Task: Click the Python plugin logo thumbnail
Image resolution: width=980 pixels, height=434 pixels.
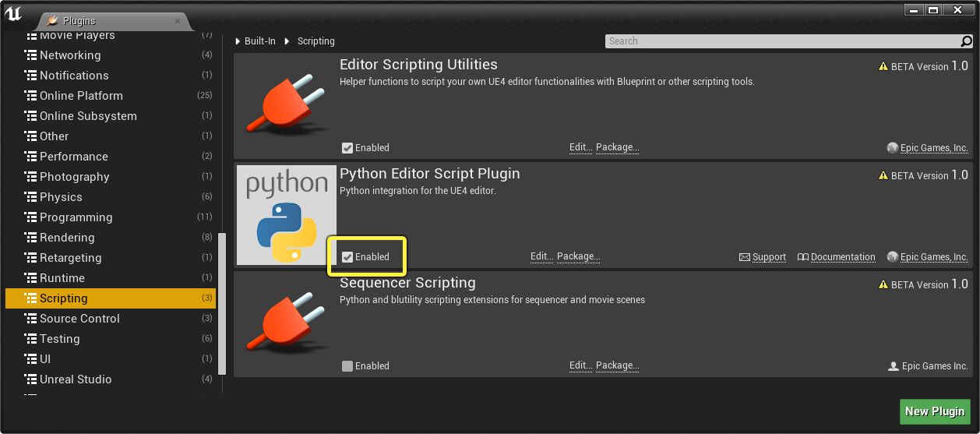Action: 287,214
